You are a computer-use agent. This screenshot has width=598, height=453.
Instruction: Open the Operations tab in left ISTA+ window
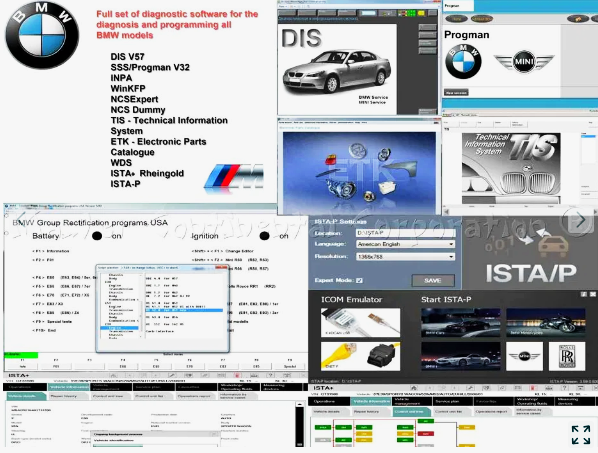(24, 387)
